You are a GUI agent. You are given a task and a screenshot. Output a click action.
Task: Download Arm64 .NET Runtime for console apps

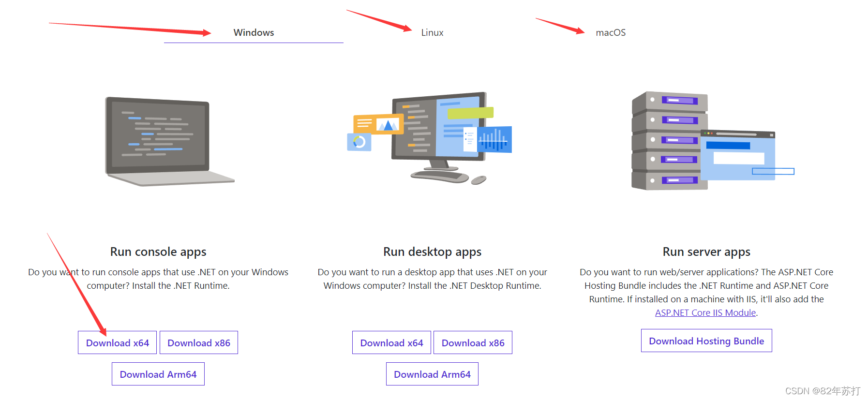(158, 374)
